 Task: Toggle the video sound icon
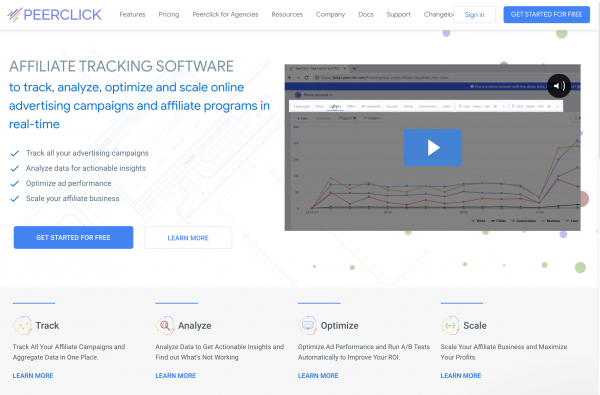(x=559, y=86)
